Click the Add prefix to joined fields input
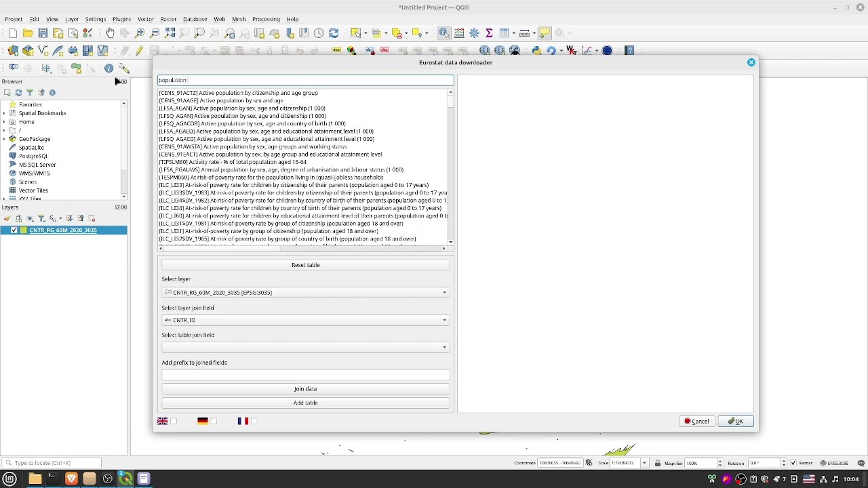 tap(305, 375)
